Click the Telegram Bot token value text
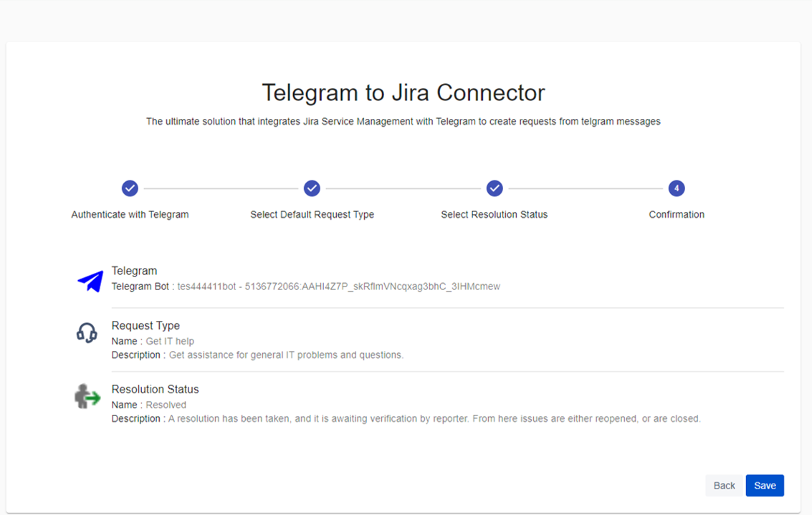812x515 pixels. point(339,287)
